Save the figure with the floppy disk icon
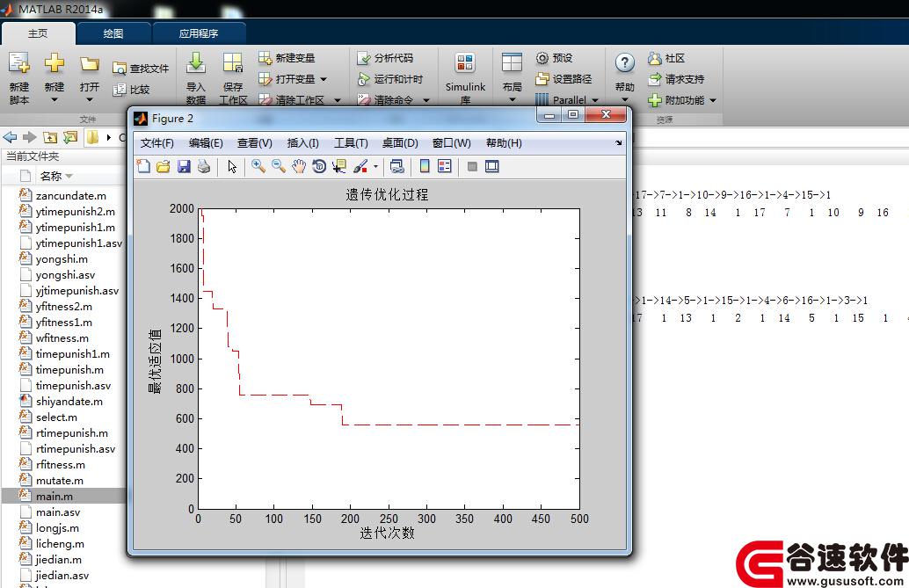The height and width of the screenshot is (588, 909). coord(183,166)
